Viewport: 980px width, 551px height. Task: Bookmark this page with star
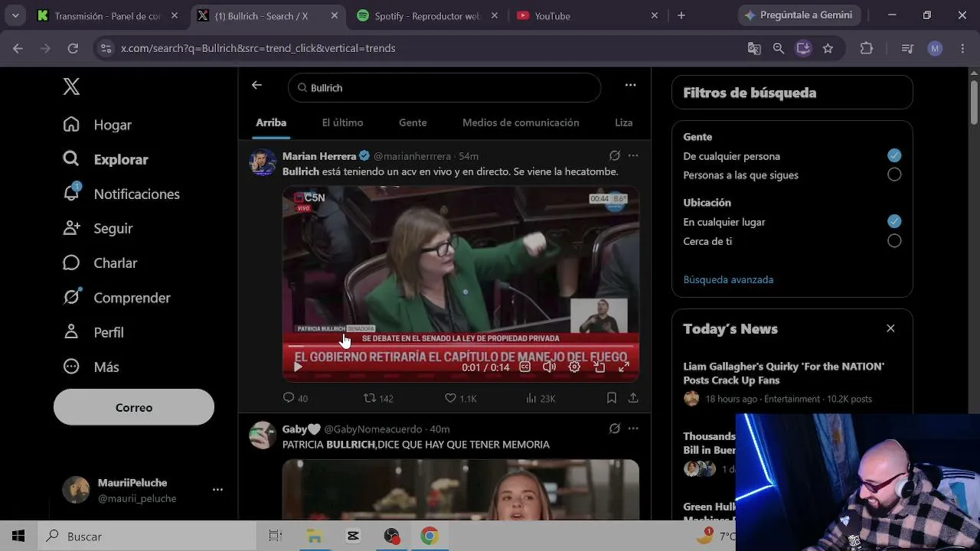(828, 48)
